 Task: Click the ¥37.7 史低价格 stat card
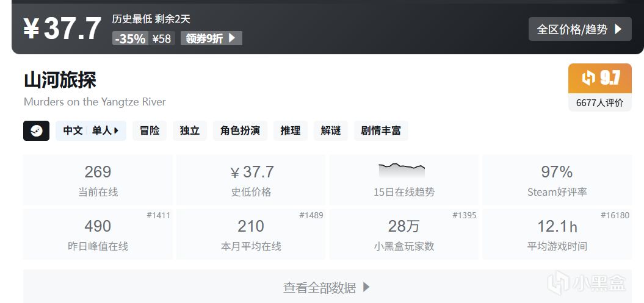coord(251,180)
